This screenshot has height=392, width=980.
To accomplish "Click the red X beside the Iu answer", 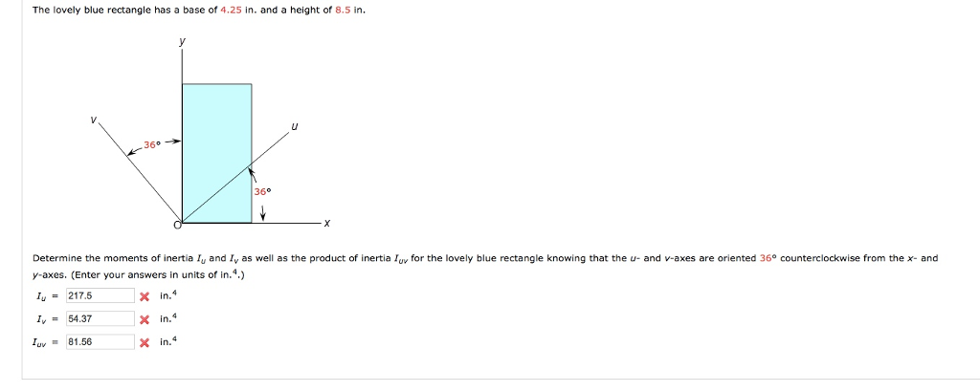I will pos(144,296).
